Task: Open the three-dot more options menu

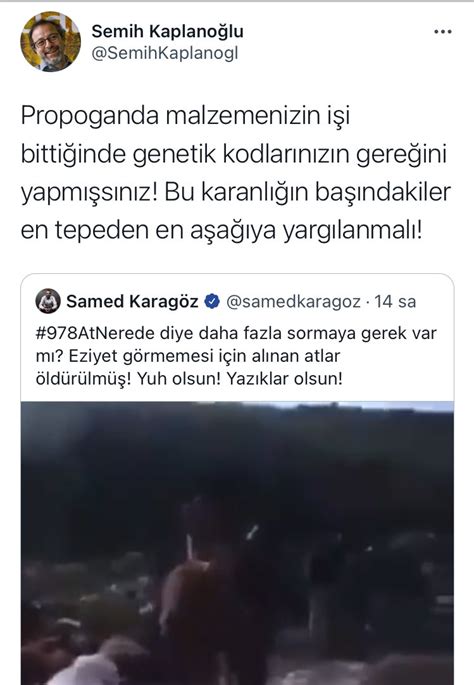Action: pyautogui.click(x=443, y=32)
